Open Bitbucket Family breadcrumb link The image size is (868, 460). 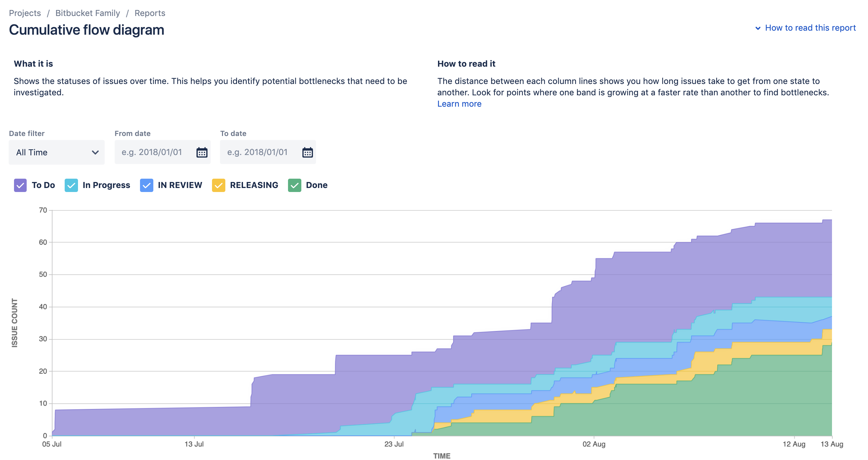(x=88, y=13)
